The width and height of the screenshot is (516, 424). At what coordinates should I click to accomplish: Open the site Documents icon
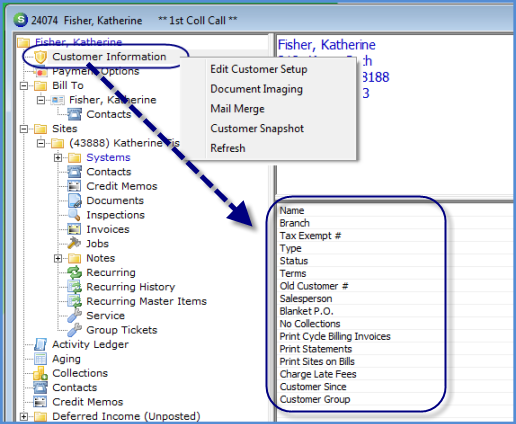74,201
